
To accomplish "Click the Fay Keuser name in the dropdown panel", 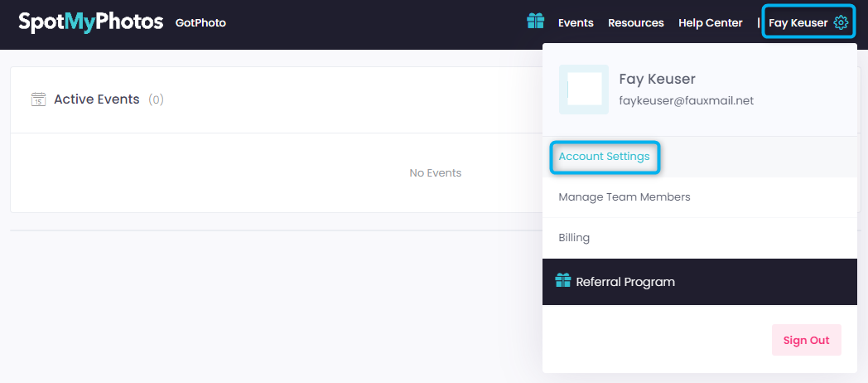I will coord(657,80).
